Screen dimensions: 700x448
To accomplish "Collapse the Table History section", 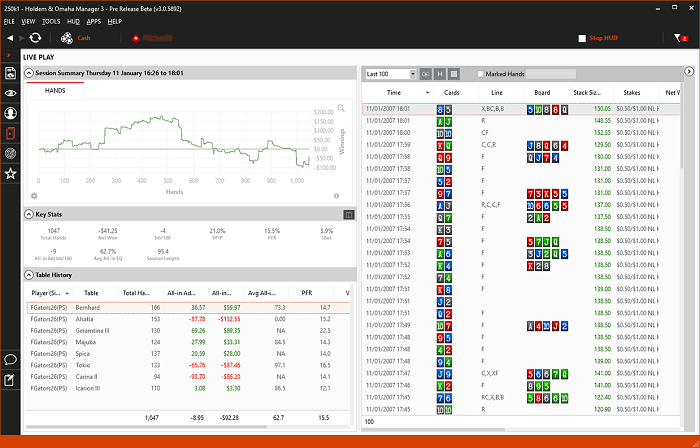I will click(x=29, y=274).
